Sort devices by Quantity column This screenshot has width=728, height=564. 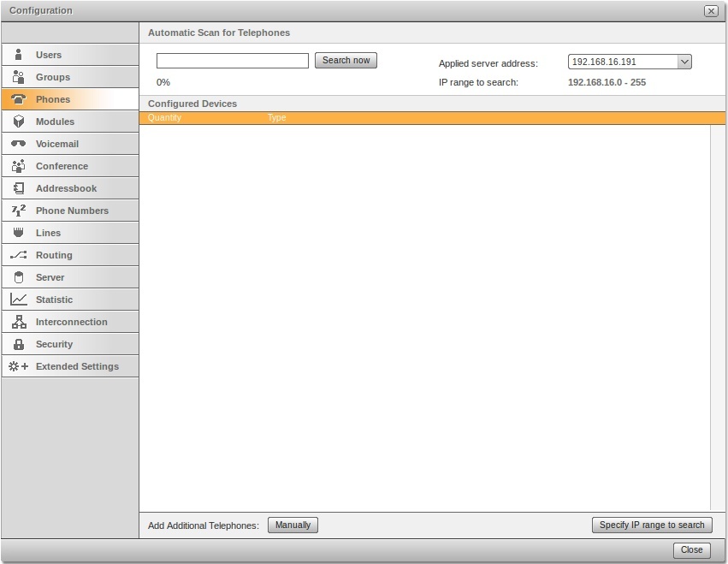164,117
